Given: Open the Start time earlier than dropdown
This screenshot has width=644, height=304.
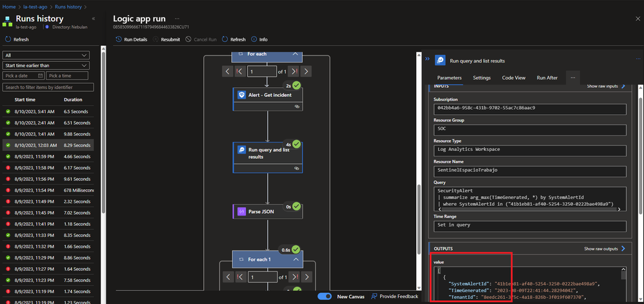Looking at the screenshot, I should (46, 65).
